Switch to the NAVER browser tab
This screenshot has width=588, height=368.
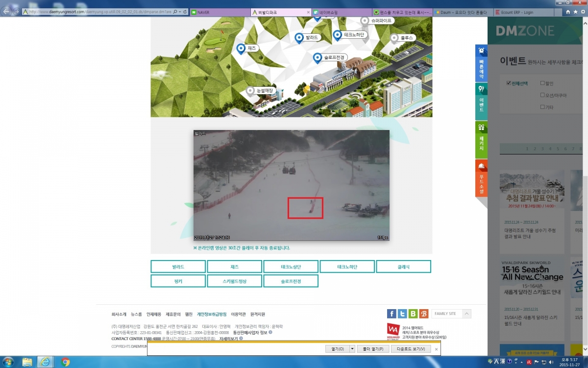click(x=220, y=11)
